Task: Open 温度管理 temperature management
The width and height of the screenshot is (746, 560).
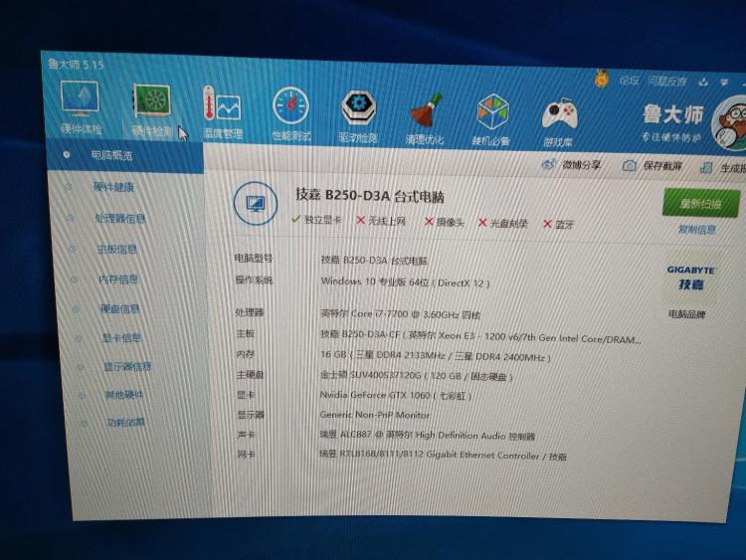Action: (222, 111)
